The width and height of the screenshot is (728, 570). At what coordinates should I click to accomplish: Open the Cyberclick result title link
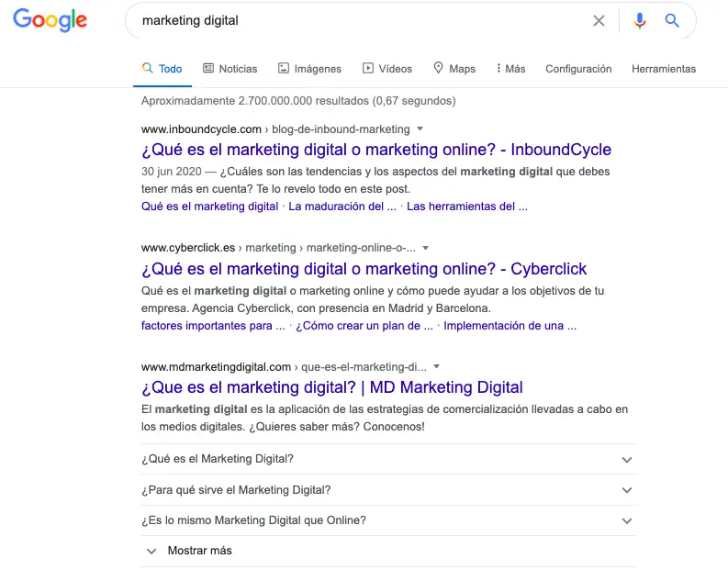click(364, 269)
